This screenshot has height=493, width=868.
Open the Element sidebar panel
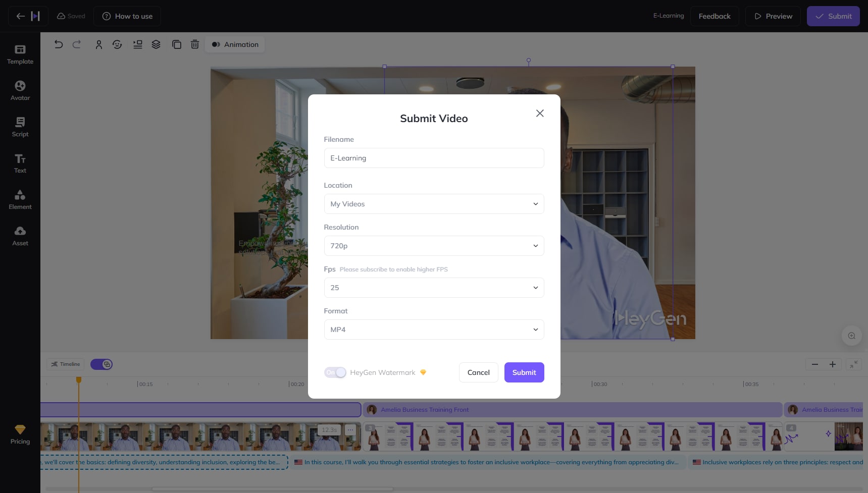pyautogui.click(x=20, y=200)
